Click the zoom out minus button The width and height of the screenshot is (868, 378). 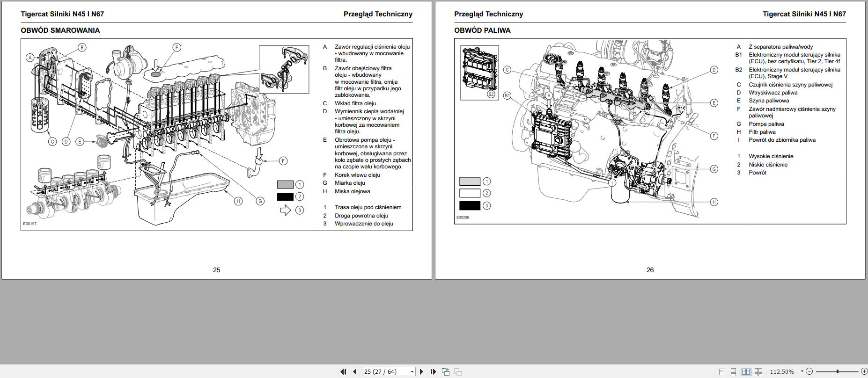[809, 371]
